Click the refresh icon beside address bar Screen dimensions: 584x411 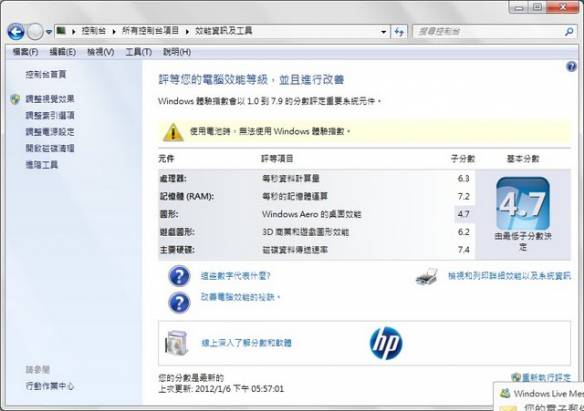(399, 32)
